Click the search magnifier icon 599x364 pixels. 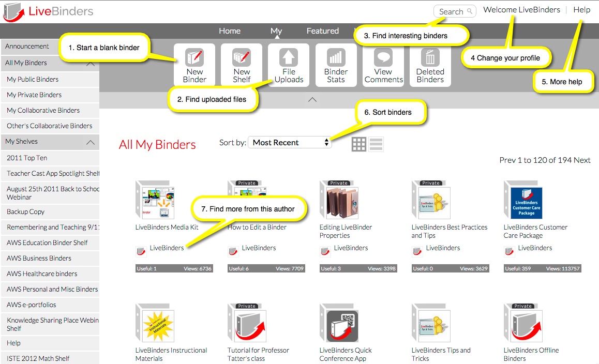tap(470, 11)
